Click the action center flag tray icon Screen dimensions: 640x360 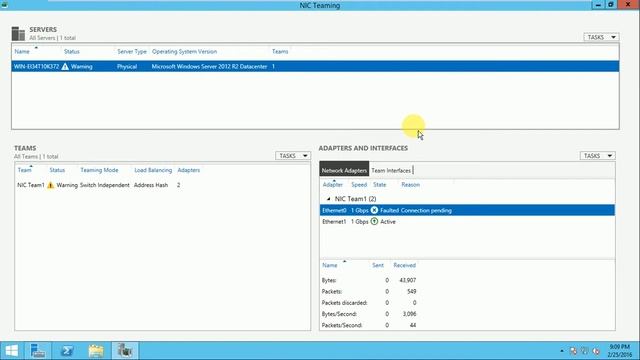tap(573, 351)
